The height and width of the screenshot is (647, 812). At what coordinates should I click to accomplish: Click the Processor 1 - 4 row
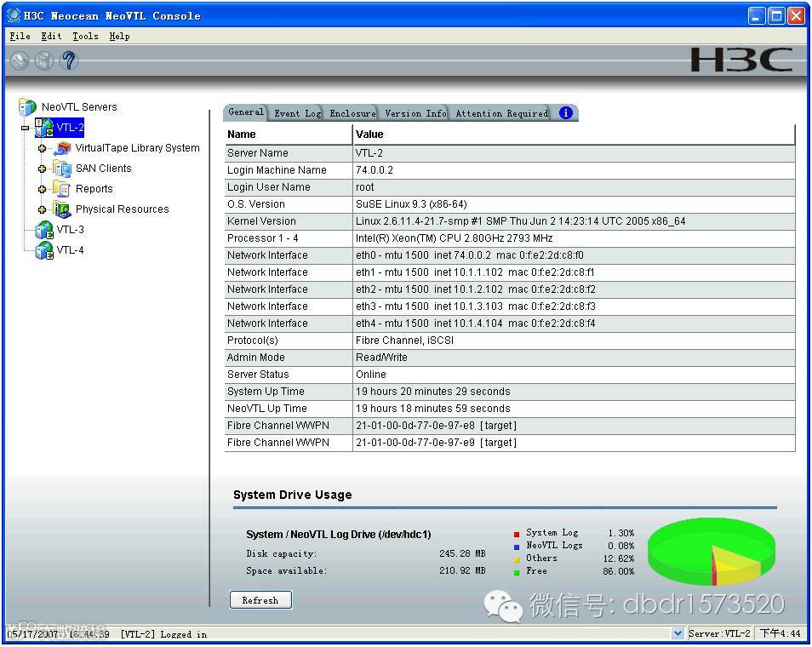510,238
